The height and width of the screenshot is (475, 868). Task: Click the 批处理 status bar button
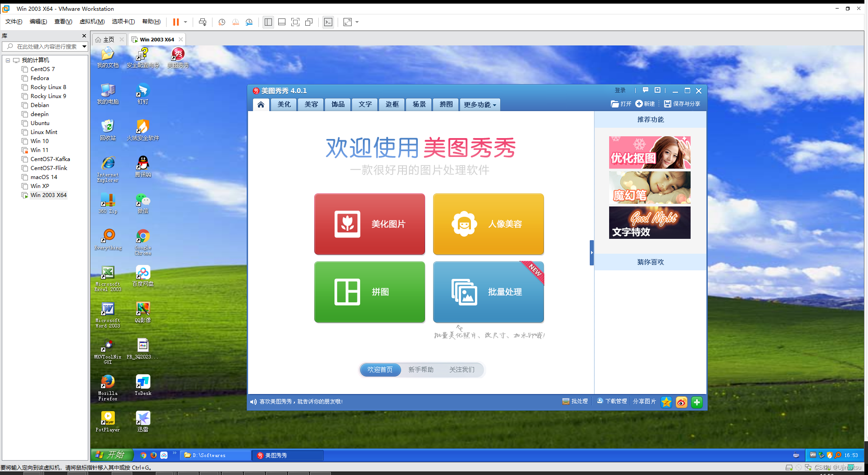(x=575, y=401)
